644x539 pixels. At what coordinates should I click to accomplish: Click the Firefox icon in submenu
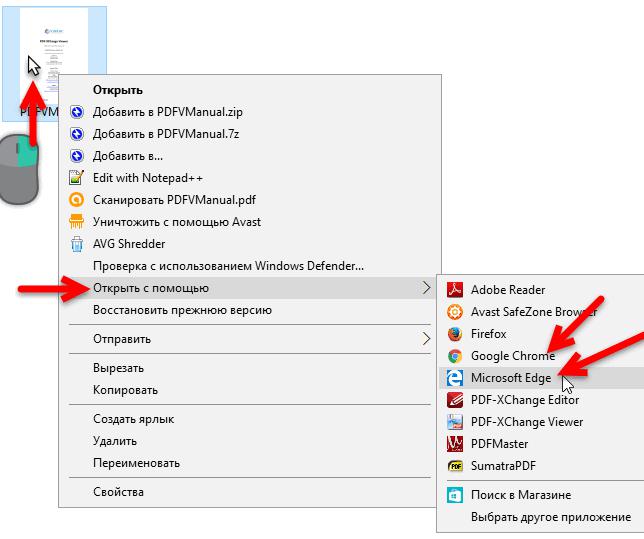click(x=455, y=334)
